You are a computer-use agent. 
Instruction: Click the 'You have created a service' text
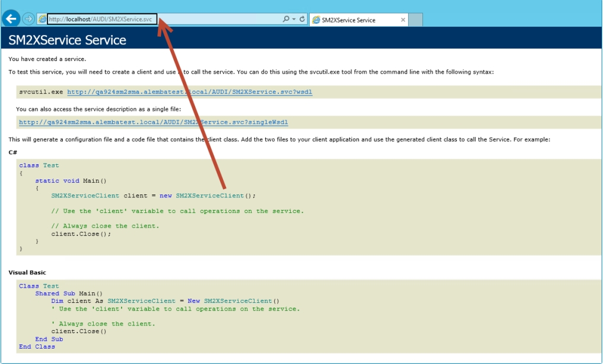[47, 59]
